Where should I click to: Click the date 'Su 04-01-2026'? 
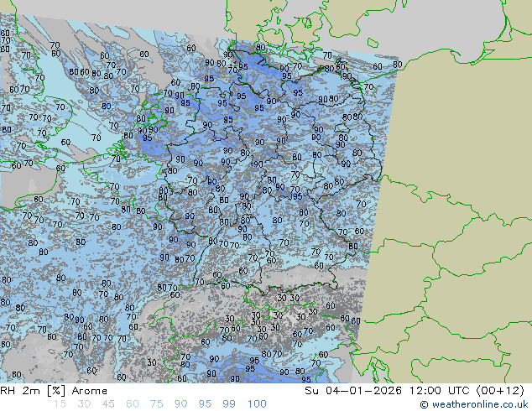[353, 391]
